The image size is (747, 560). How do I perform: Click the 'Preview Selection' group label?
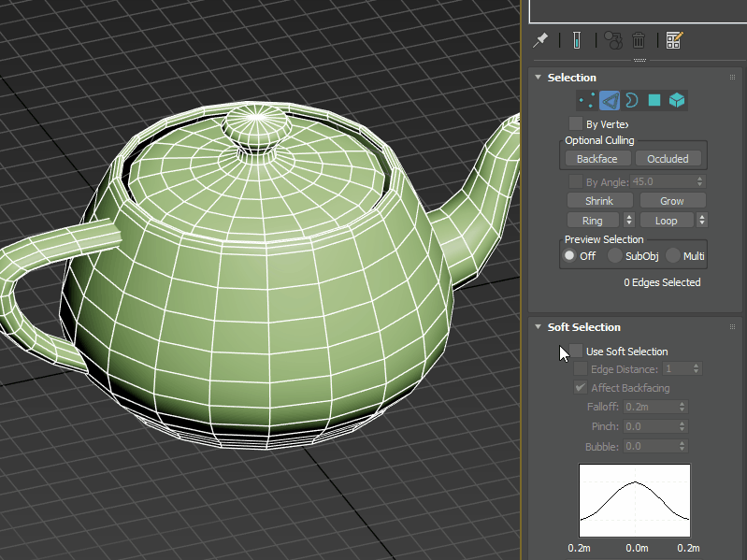(604, 239)
